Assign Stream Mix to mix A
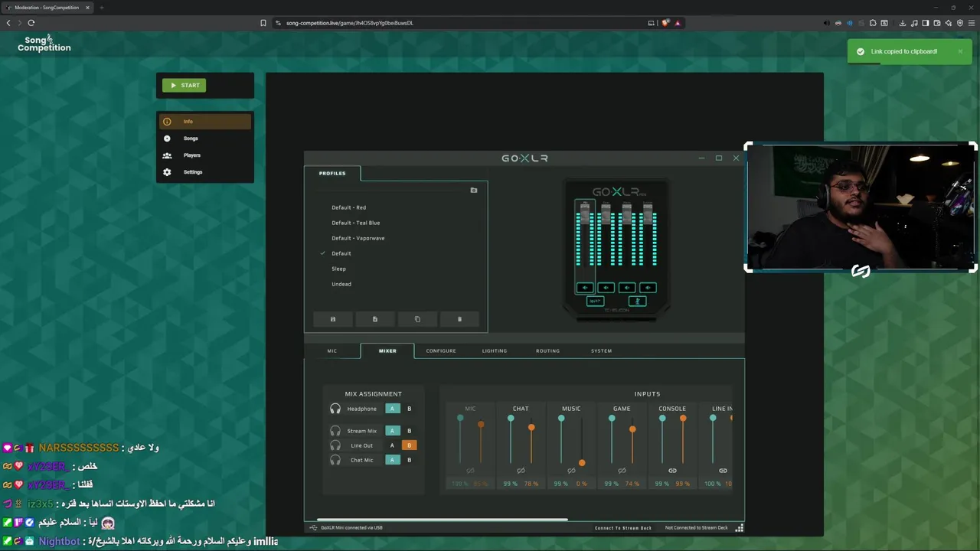Screen dimensions: 980x551 coord(392,431)
